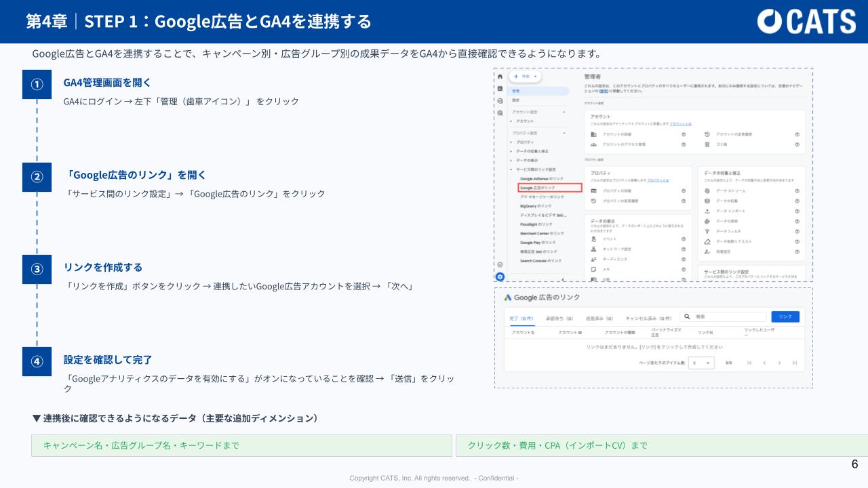The height and width of the screenshot is (488, 868).
Task: Open Google 広告のリンク in the sidebar
Action: pos(550,187)
